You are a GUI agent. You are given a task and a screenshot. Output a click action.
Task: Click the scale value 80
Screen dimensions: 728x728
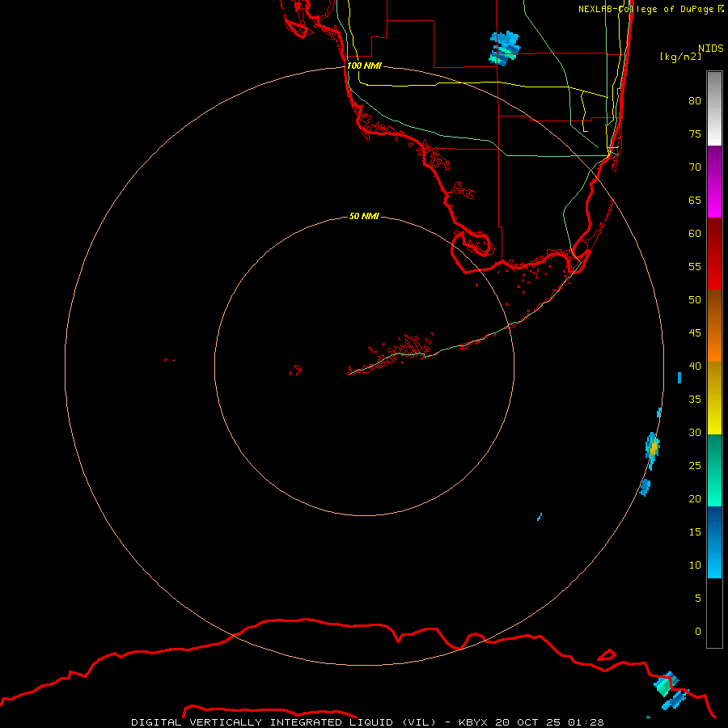point(695,101)
